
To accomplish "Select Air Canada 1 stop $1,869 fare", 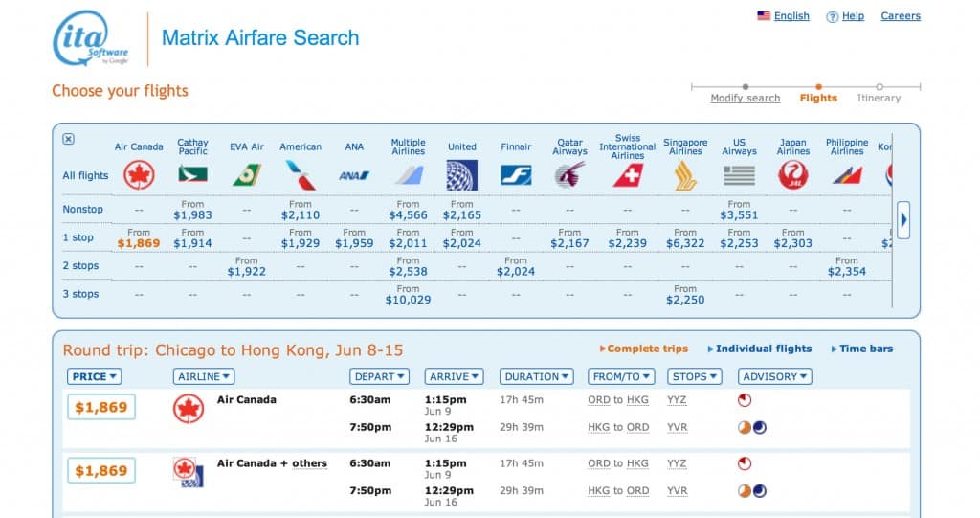I will coord(139,243).
